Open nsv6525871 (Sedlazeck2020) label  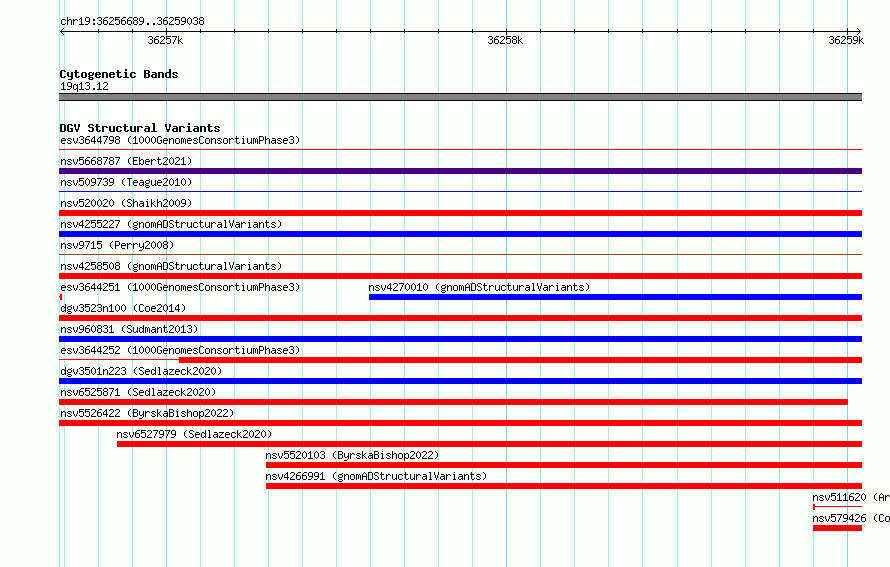(x=138, y=392)
